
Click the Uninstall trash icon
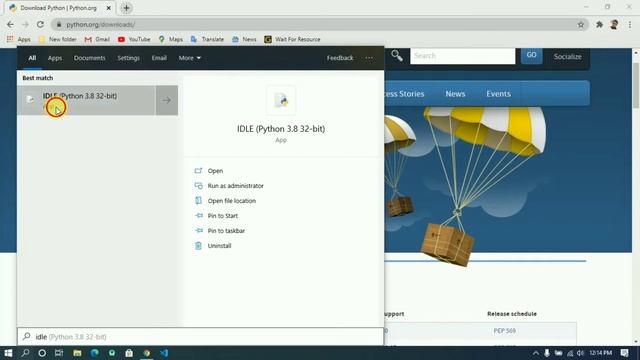point(198,246)
